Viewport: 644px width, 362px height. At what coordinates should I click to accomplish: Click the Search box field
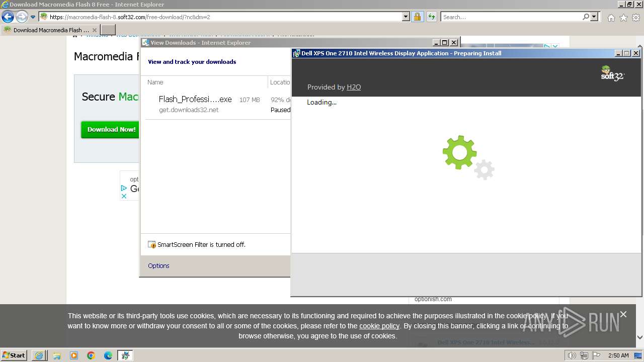pyautogui.click(x=511, y=17)
